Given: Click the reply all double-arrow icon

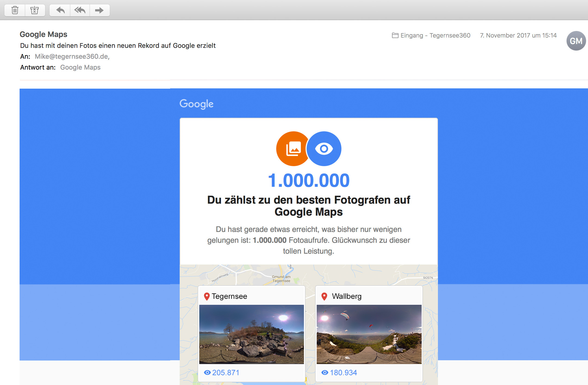Looking at the screenshot, I should tap(80, 10).
